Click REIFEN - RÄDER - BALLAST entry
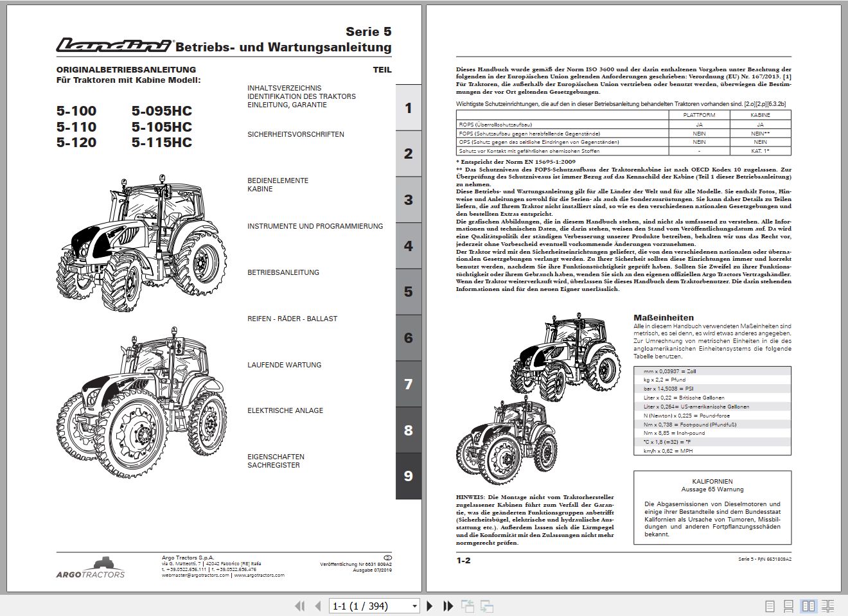848x616 pixels. [x=292, y=319]
